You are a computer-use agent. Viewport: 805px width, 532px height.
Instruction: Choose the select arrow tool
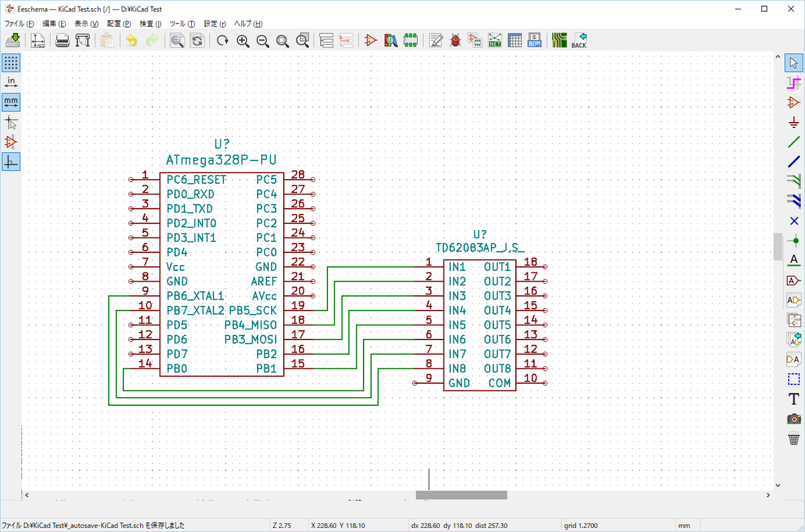tap(794, 63)
